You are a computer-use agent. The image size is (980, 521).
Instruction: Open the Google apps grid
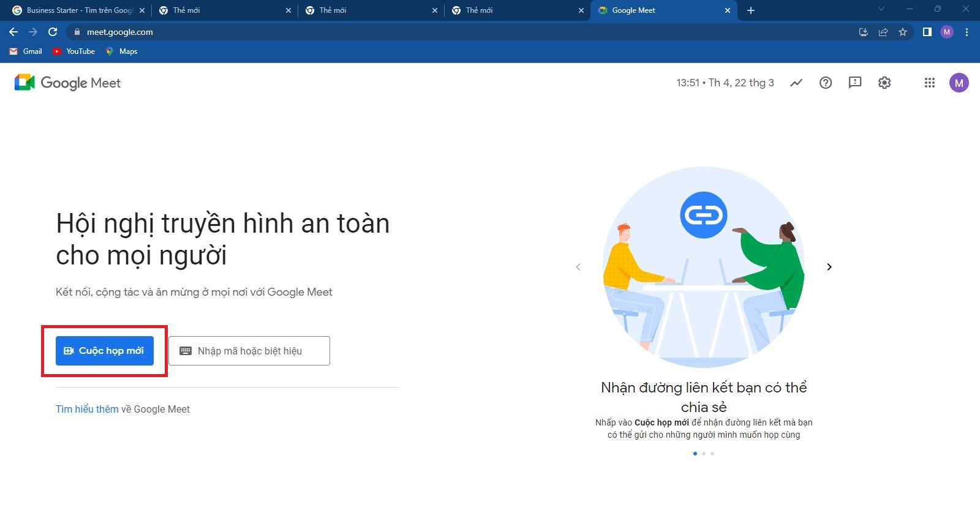929,83
